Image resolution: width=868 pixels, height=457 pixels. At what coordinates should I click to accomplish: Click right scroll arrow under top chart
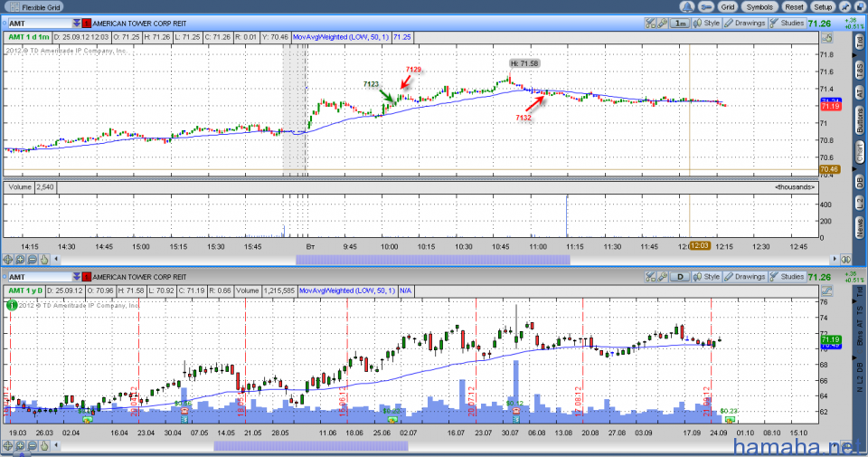tap(835, 259)
